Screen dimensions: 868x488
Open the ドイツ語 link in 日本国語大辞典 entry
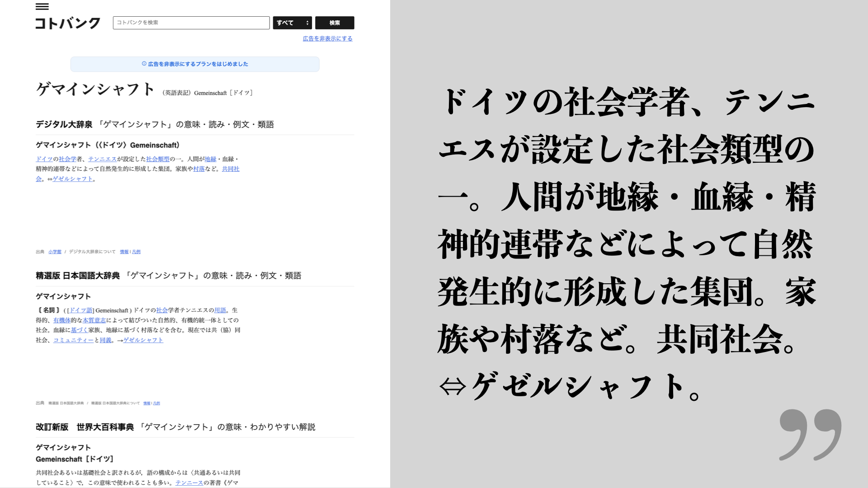80,310
